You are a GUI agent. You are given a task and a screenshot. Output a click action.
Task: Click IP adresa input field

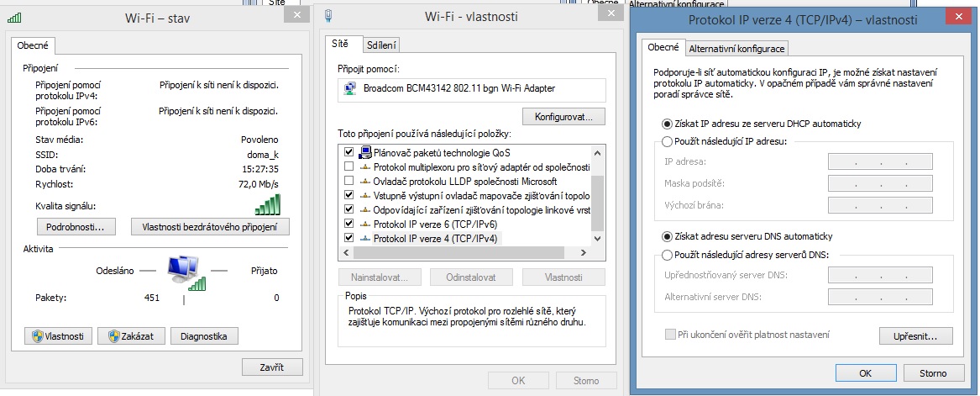click(x=880, y=161)
